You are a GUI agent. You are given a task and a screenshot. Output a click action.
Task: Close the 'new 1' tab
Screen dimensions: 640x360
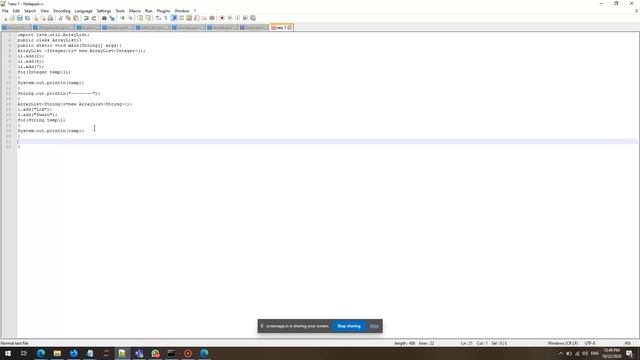tap(290, 27)
